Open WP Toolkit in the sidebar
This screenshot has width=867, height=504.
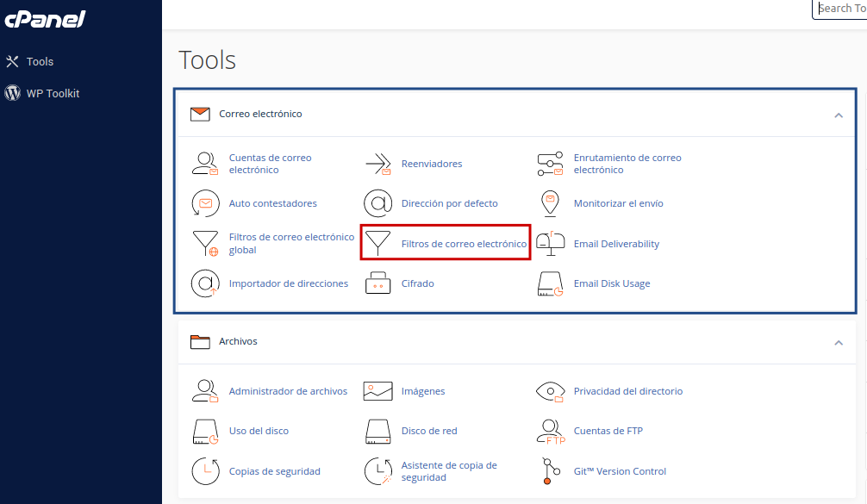[53, 93]
